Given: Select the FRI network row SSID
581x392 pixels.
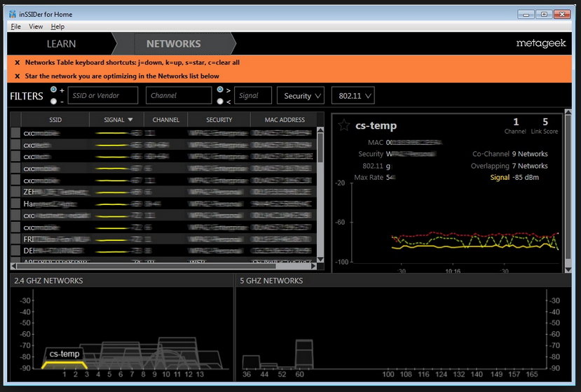Looking at the screenshot, I should [56, 239].
